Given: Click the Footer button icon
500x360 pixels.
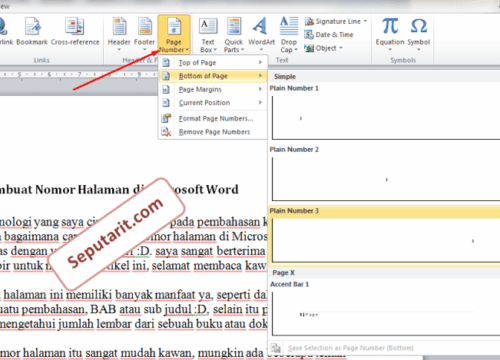Looking at the screenshot, I should [144, 27].
